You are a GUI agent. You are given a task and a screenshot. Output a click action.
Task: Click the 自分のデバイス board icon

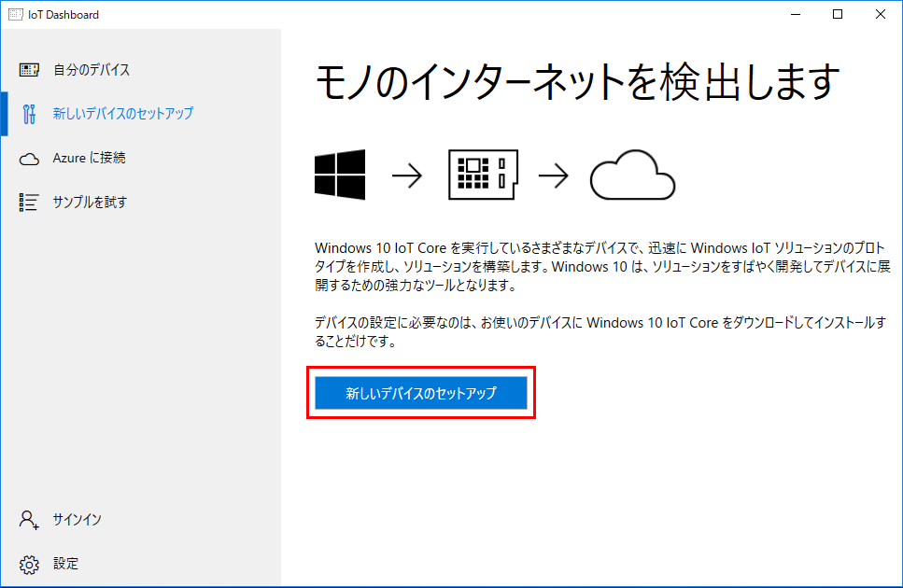tap(29, 70)
